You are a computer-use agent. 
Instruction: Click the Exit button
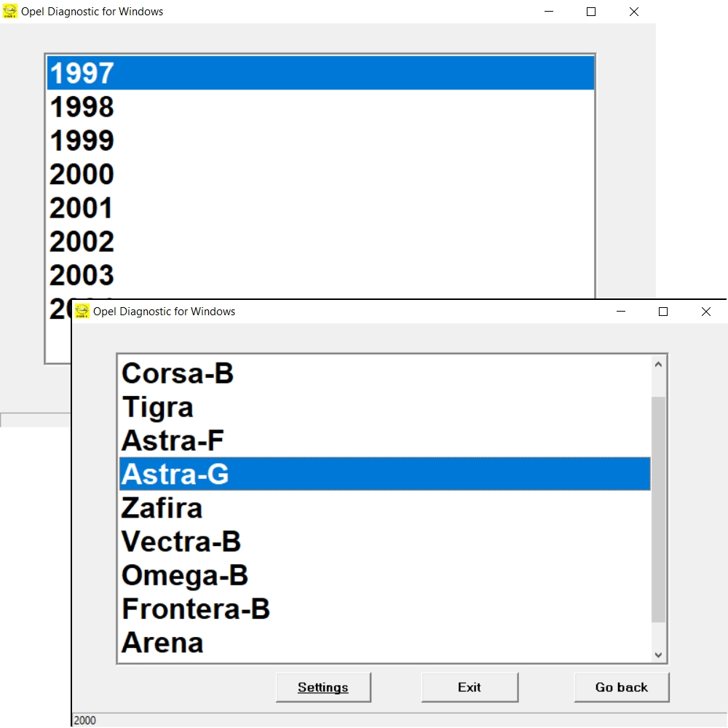point(470,687)
